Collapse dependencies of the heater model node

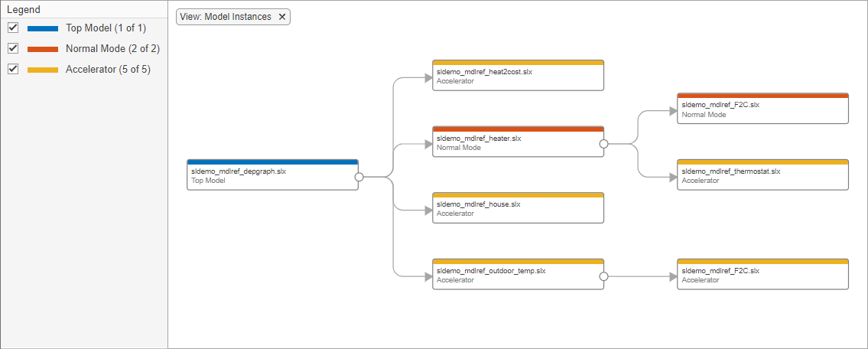click(603, 143)
